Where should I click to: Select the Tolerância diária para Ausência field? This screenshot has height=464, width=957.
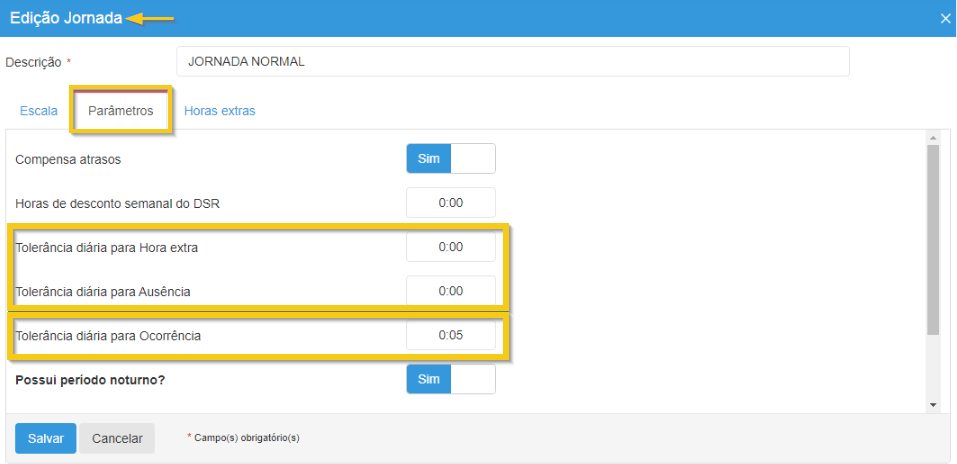coord(450,291)
